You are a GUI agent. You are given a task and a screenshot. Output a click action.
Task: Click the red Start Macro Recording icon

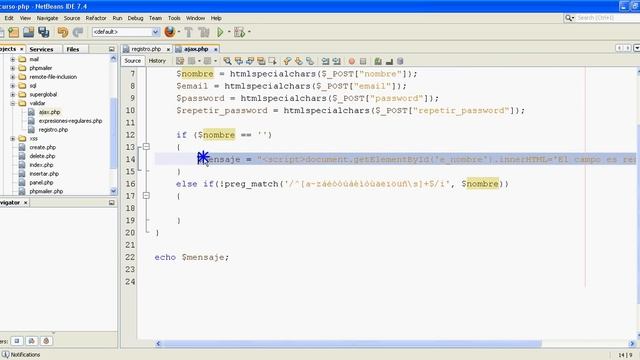coord(351,61)
